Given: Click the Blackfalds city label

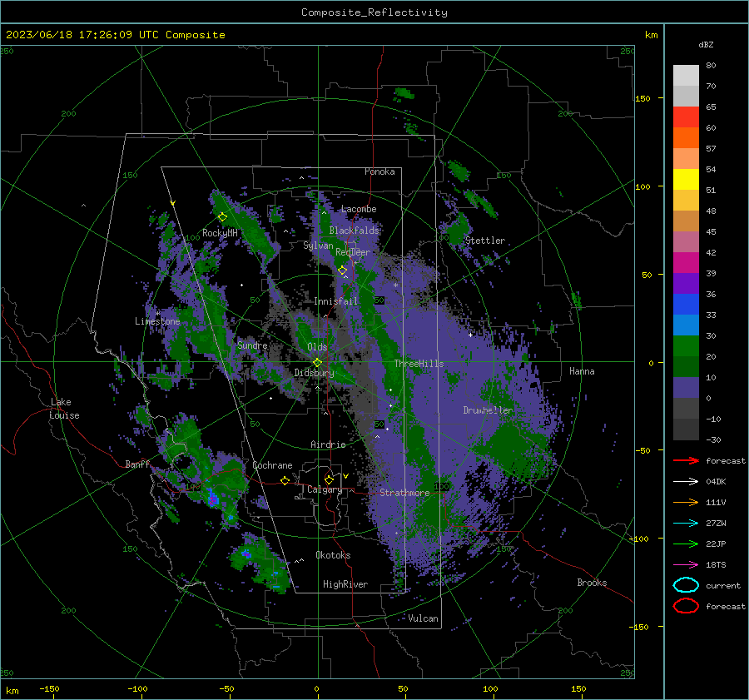Looking at the screenshot, I should point(354,231).
